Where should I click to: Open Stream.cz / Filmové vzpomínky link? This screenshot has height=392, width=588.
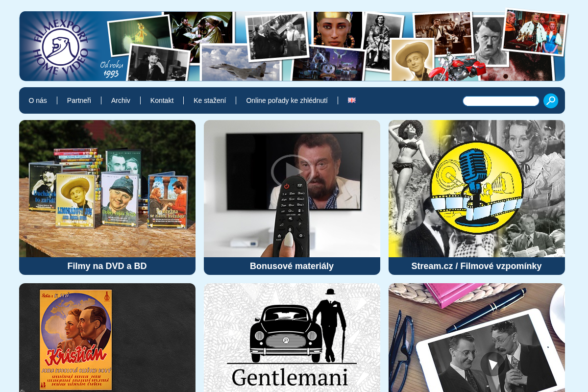(477, 266)
